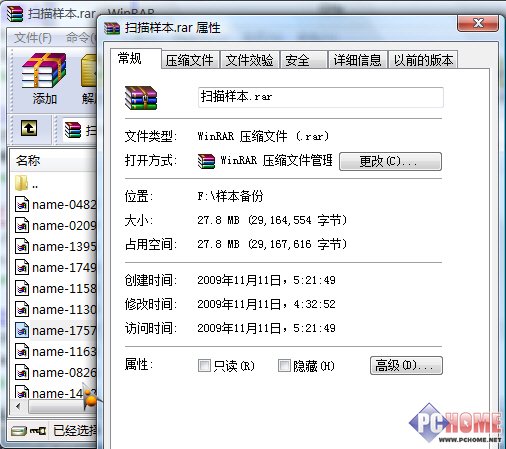Select the name-1749 file icon
506x449 pixels.
click(x=22, y=268)
